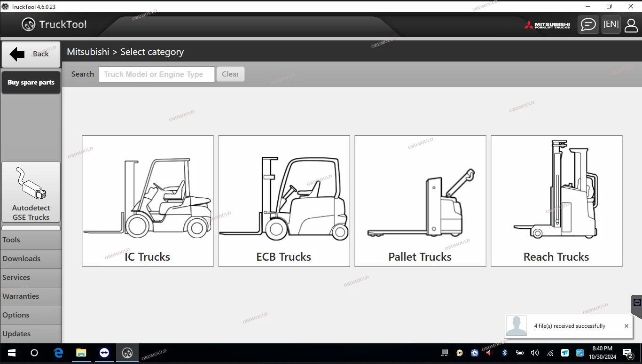Click the Back arrow button
Screen dimensions: 642x364
pos(31,54)
